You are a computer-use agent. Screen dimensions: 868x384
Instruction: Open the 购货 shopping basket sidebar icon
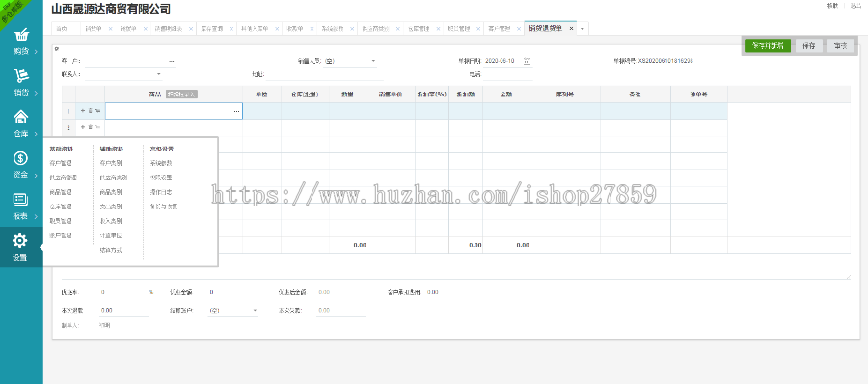[x=21, y=35]
